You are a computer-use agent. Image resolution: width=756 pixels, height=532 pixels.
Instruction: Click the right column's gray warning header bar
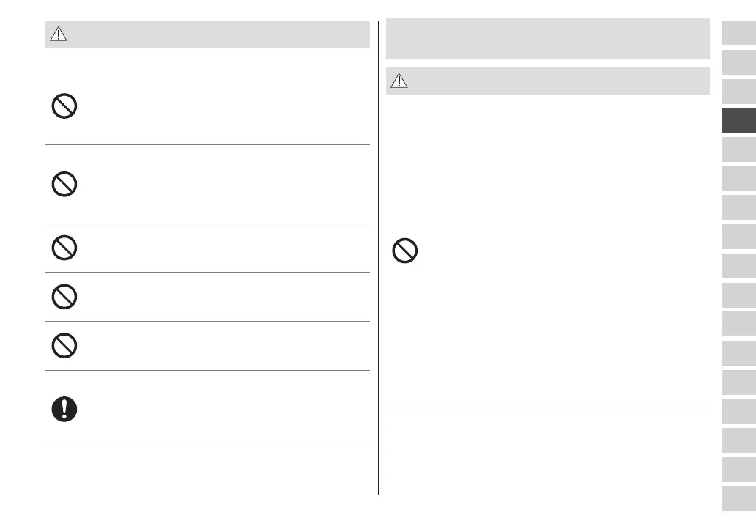557,81
